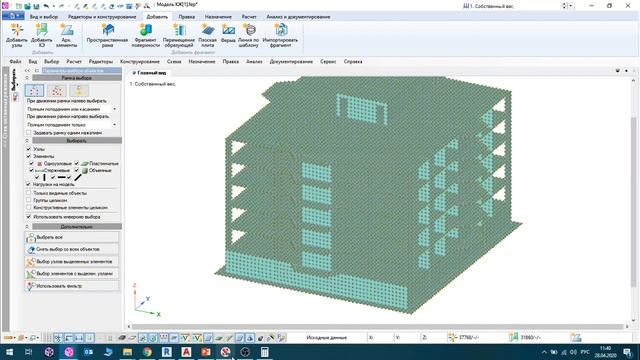Click the Использовать фильтр button
640x360 pixels.
pyautogui.click(x=72, y=286)
